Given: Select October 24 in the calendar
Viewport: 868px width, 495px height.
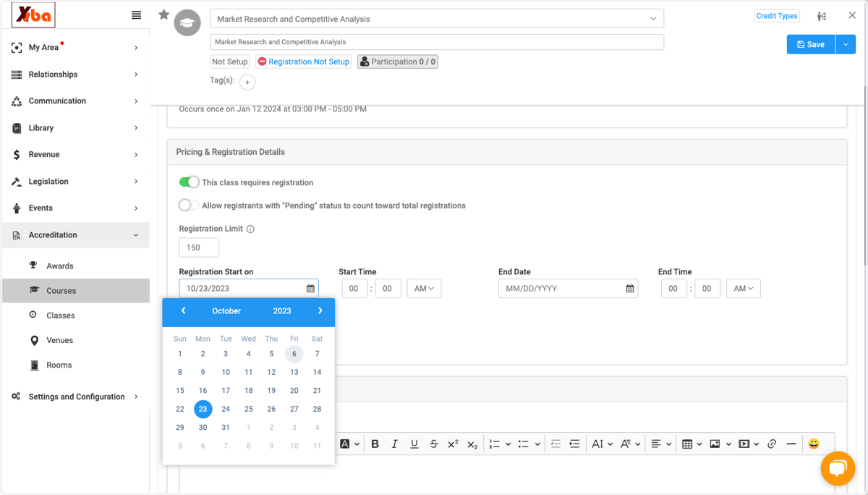Looking at the screenshot, I should coord(226,409).
